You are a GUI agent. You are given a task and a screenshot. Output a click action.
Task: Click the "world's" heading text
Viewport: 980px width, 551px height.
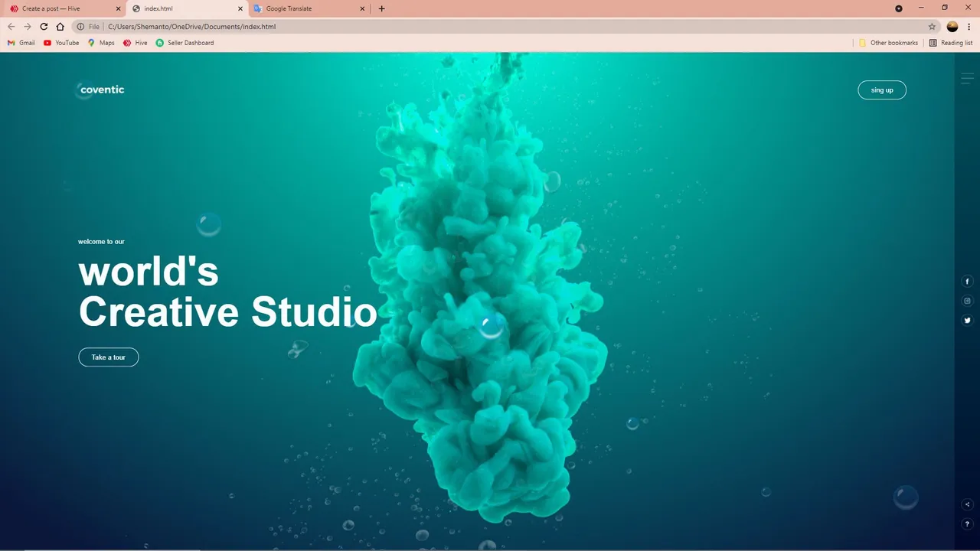(149, 272)
